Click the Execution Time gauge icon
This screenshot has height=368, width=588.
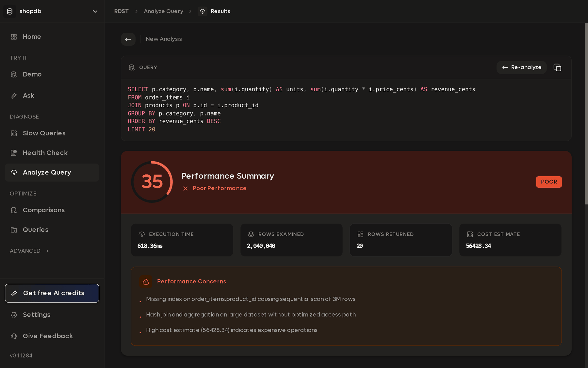tap(141, 234)
